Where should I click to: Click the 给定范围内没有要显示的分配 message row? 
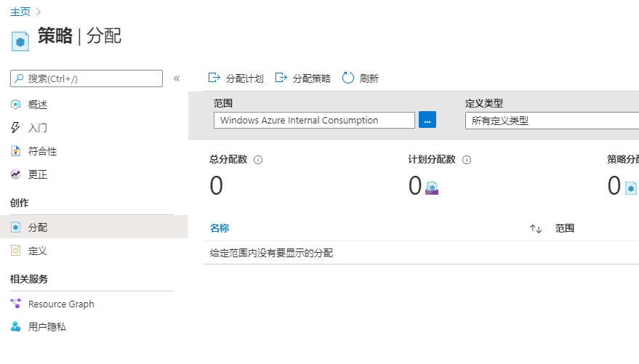click(421, 253)
